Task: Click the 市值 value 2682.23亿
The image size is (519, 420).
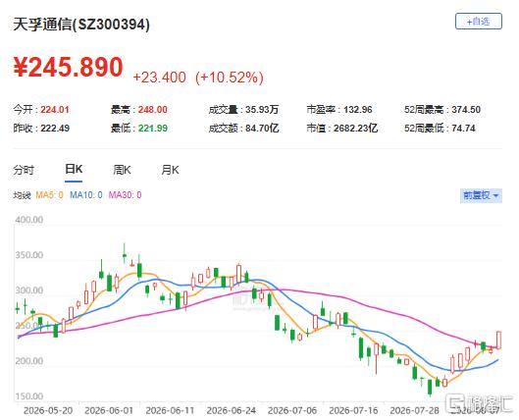Action: [355, 129]
